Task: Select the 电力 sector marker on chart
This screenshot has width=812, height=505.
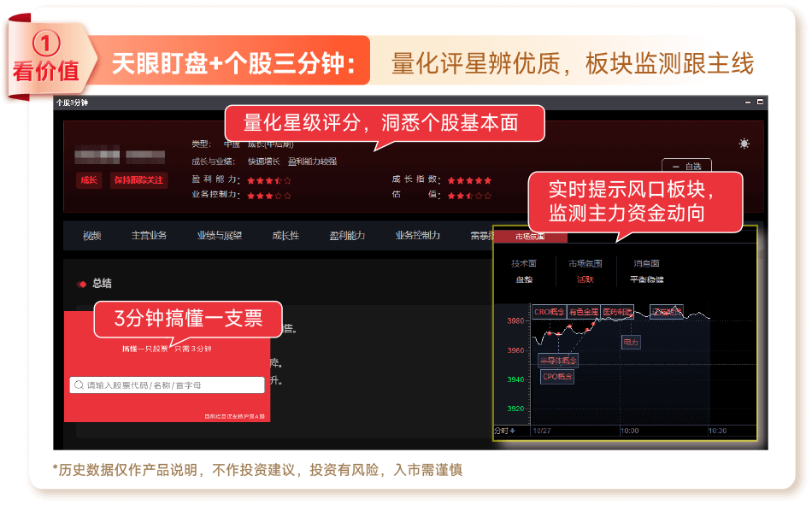Action: pyautogui.click(x=631, y=342)
